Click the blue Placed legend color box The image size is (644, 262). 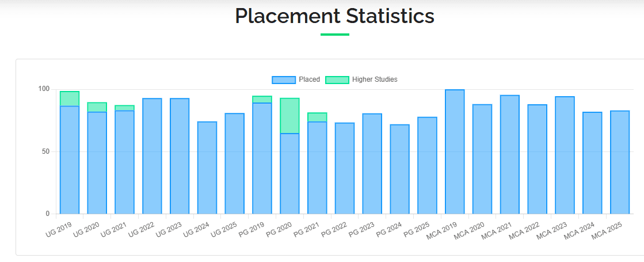pyautogui.click(x=283, y=79)
